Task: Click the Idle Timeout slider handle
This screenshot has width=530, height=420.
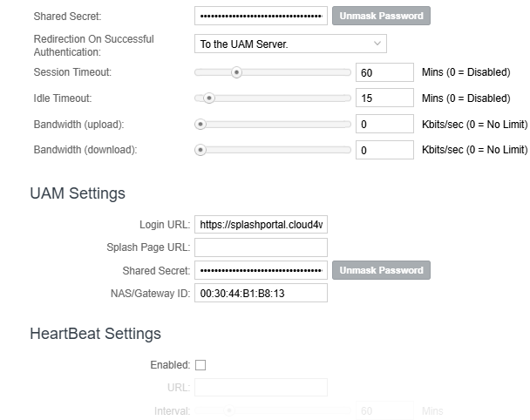Action: tap(209, 98)
